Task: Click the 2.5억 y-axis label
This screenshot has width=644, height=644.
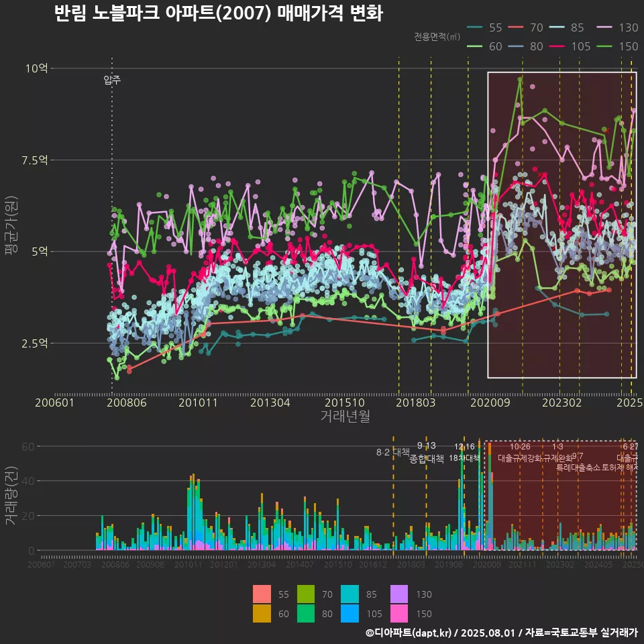Action: [35, 343]
